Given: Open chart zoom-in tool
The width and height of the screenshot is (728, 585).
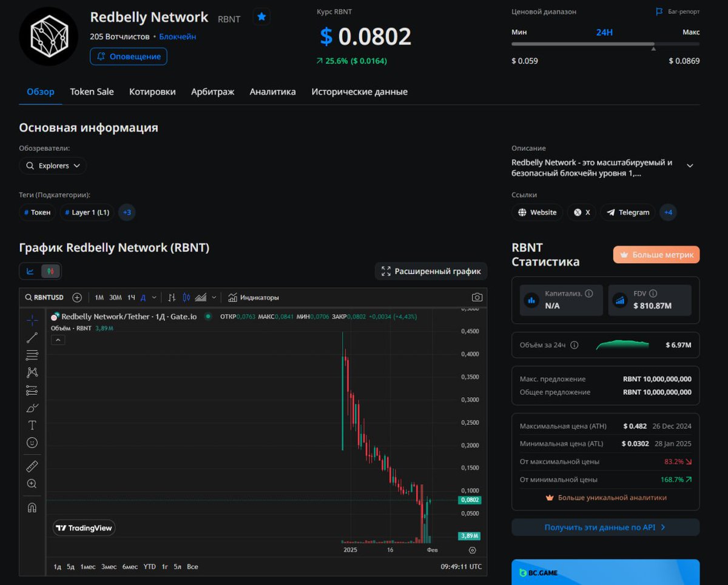Looking at the screenshot, I should [32, 483].
